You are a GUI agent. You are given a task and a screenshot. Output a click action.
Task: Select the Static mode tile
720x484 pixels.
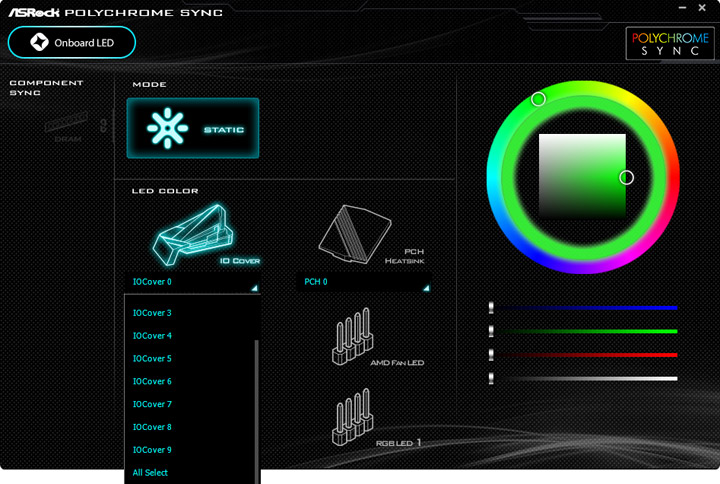tap(193, 128)
